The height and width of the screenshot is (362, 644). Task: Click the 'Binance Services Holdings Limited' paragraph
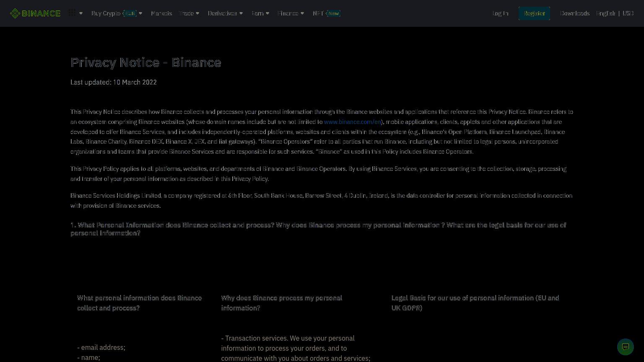(x=321, y=201)
